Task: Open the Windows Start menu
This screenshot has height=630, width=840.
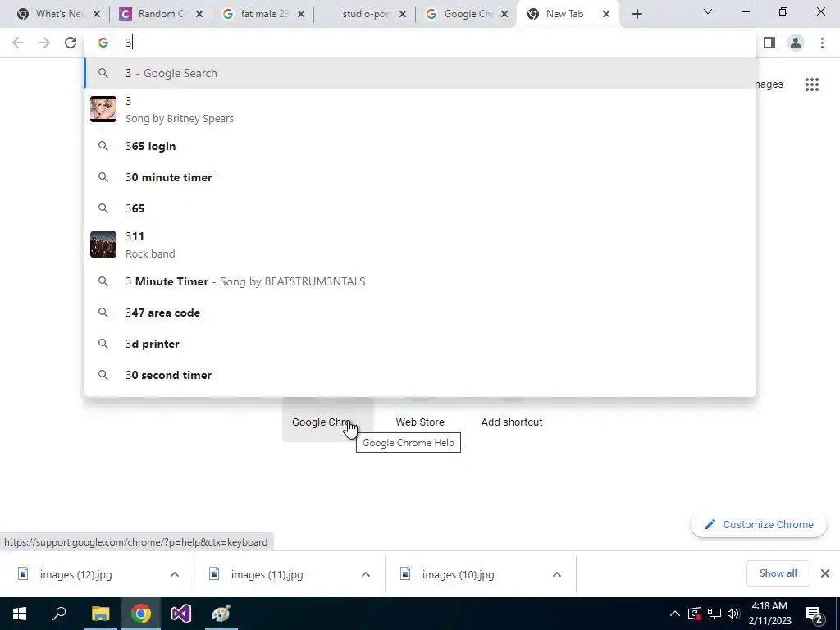Action: (x=20, y=614)
